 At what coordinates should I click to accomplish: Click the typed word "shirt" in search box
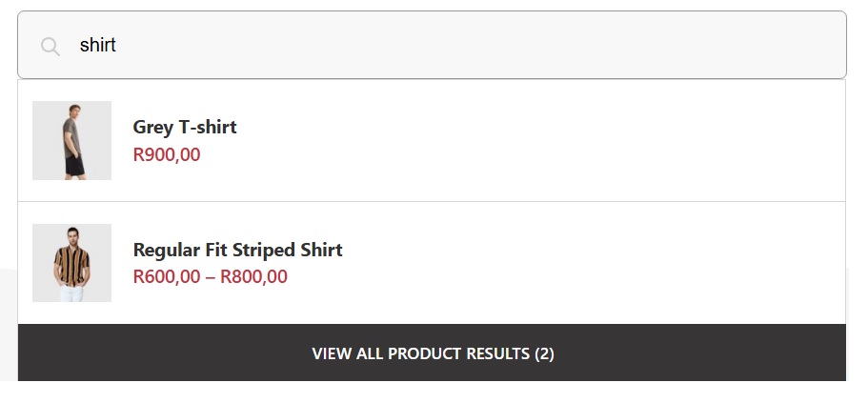pos(97,46)
